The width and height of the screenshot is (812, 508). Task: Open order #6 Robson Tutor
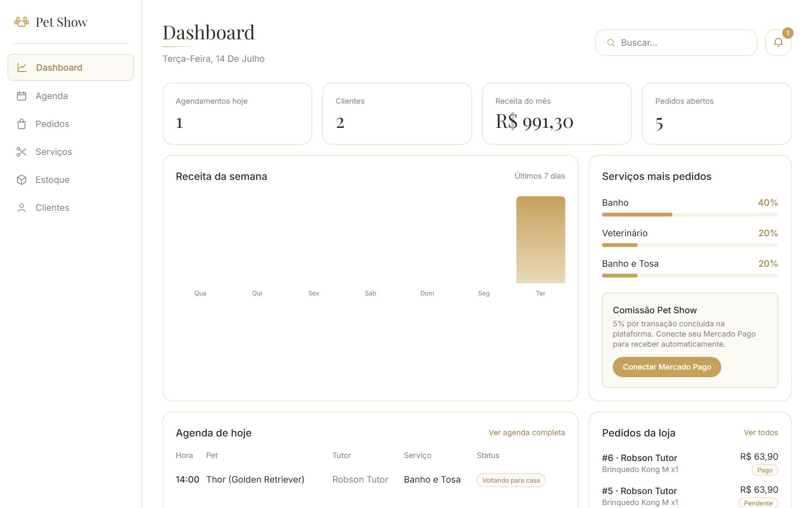pos(690,464)
